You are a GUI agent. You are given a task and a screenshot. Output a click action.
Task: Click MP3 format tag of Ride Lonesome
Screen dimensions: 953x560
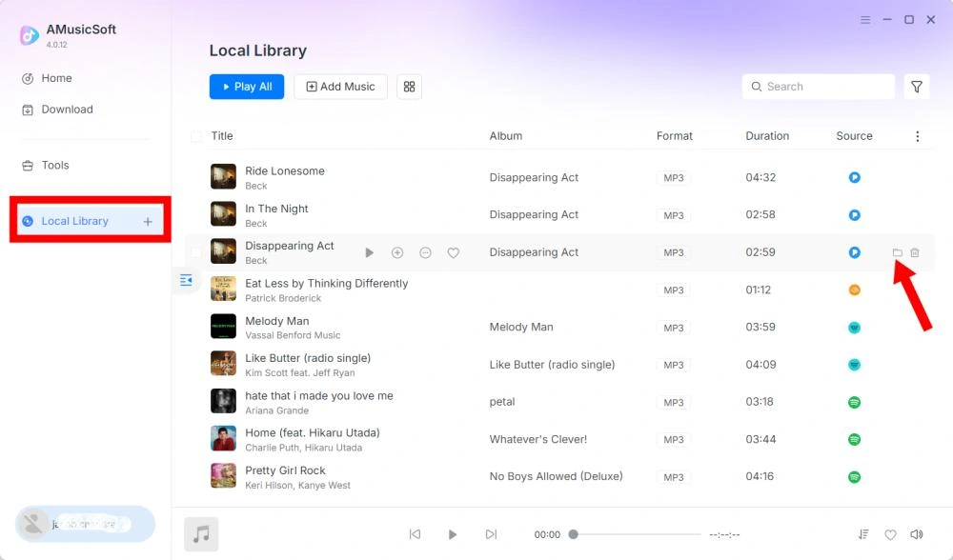674,178
